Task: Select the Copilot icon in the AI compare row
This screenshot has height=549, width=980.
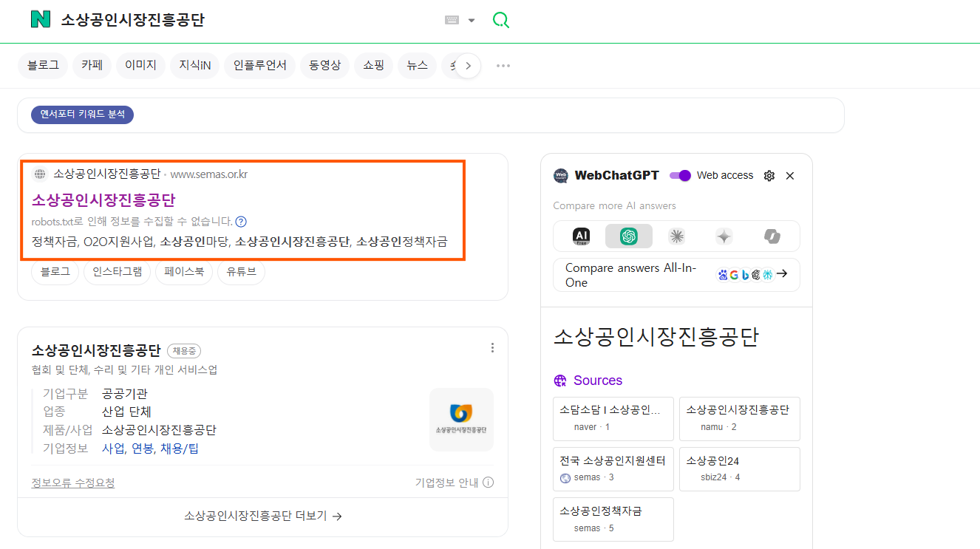Action: 772,236
